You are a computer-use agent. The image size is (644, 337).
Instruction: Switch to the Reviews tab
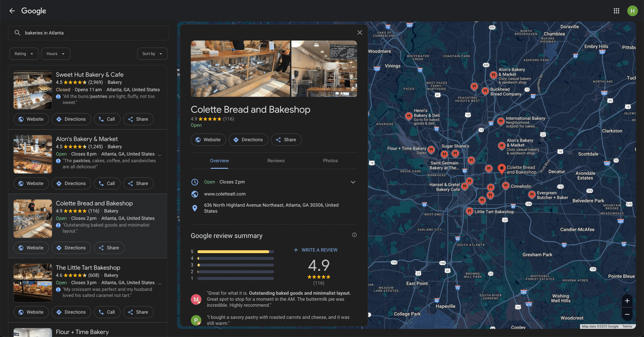click(276, 161)
